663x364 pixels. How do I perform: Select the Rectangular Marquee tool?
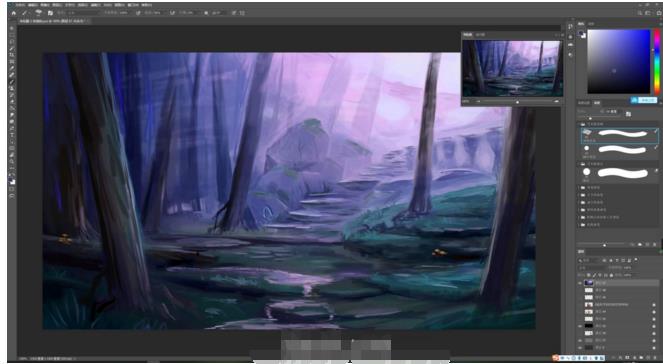(11, 35)
